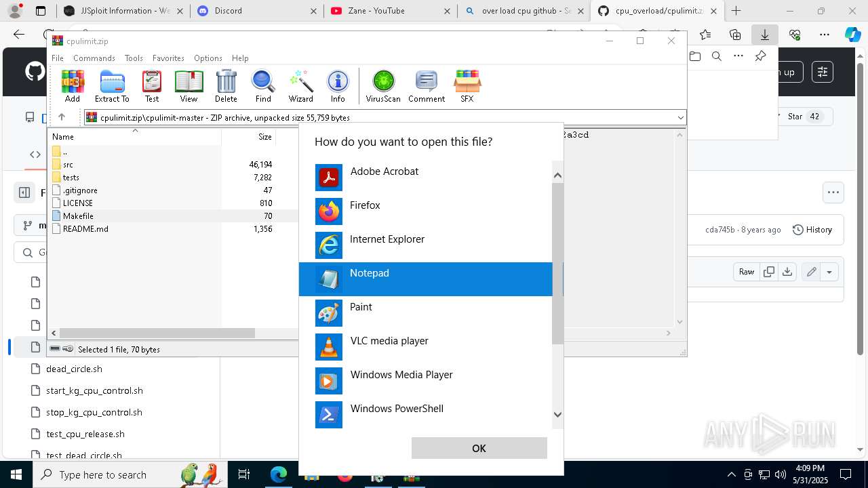Switch to the Zane - YouTube tab
Image resolution: width=868 pixels, height=488 pixels.
tap(390, 11)
